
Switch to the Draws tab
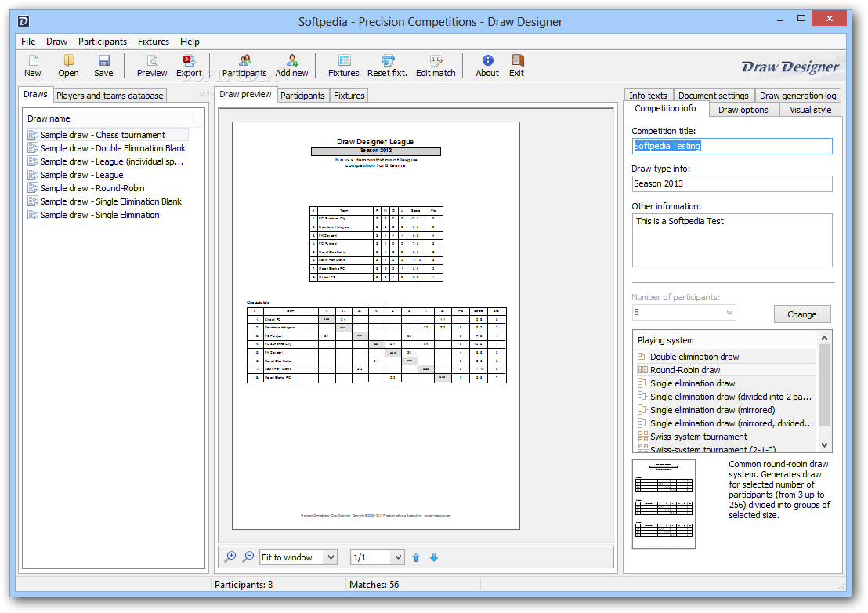[35, 94]
